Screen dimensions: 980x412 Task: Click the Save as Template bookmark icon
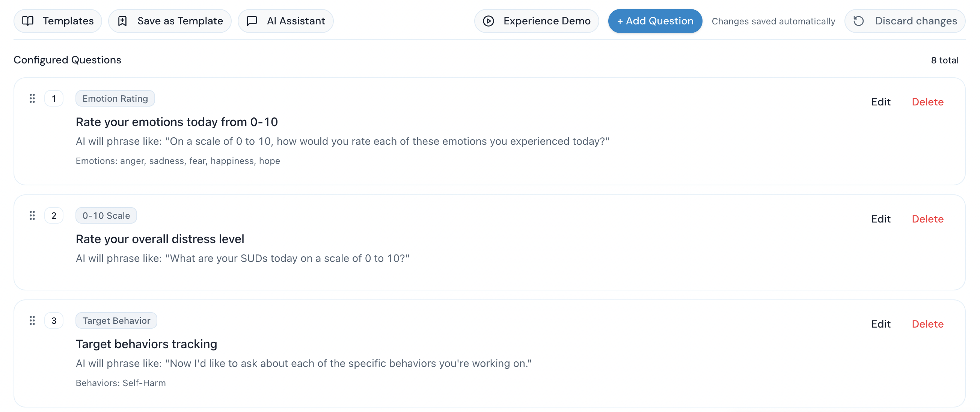(x=122, y=21)
